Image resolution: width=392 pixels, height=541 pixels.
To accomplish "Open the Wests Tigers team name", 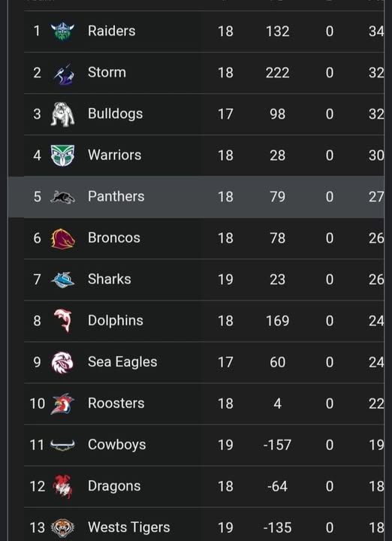I will click(x=129, y=527).
